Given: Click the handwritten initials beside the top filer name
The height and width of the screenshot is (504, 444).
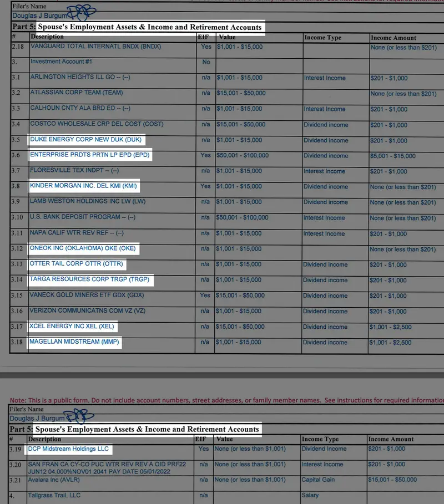Looking at the screenshot, I should [x=82, y=12].
